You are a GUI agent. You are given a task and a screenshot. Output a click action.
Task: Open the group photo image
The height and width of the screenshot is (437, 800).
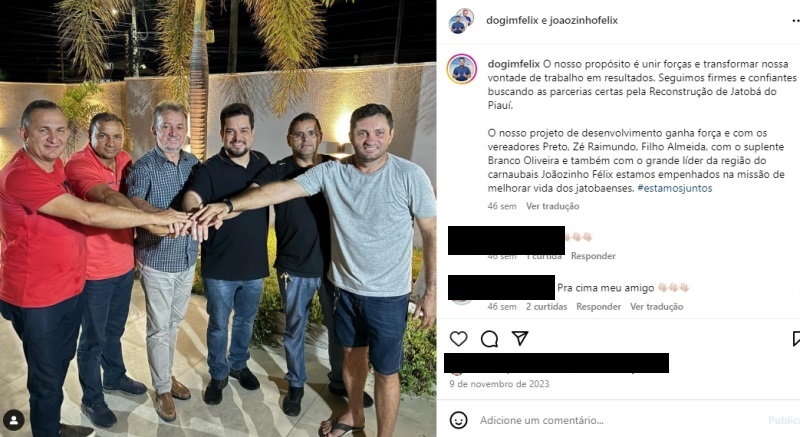click(218, 218)
